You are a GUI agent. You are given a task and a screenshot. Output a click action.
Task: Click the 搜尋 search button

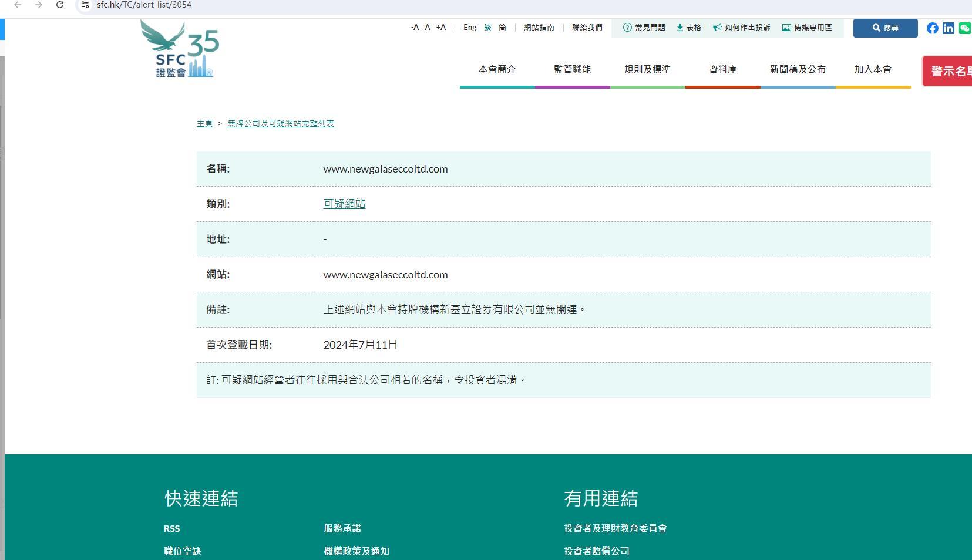coord(885,28)
